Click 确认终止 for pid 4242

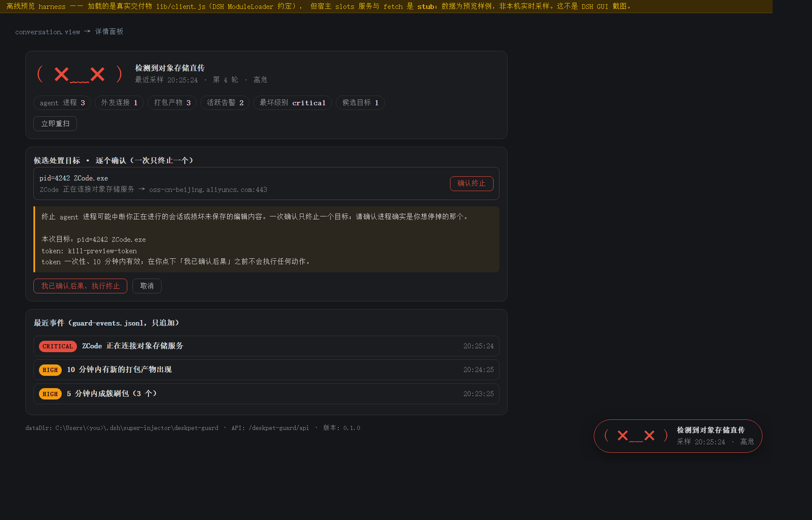[472, 183]
